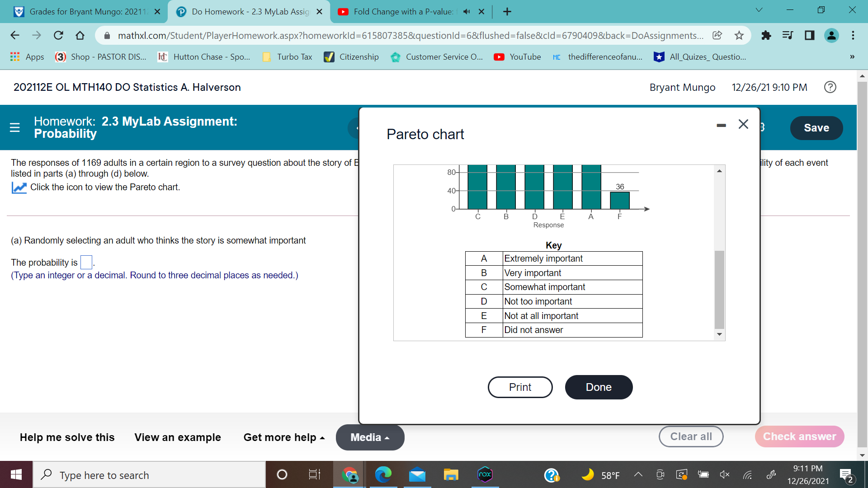Click the browser refresh icon

pos(58,35)
